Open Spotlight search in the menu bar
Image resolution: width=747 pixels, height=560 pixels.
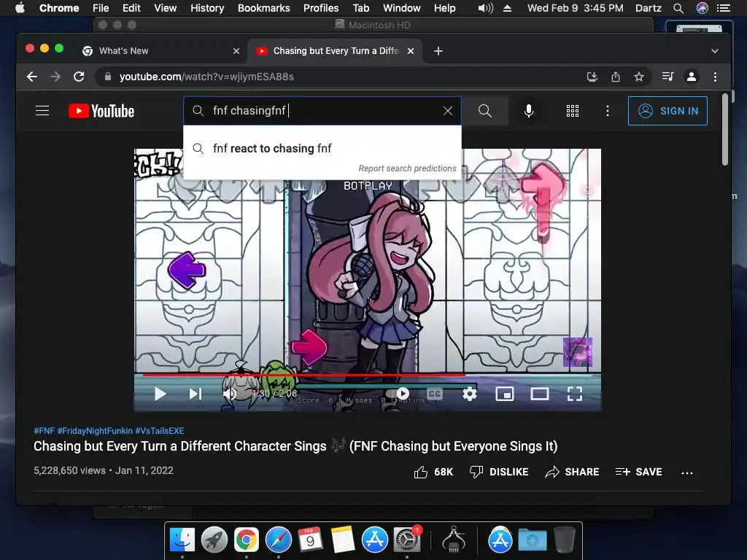[678, 8]
